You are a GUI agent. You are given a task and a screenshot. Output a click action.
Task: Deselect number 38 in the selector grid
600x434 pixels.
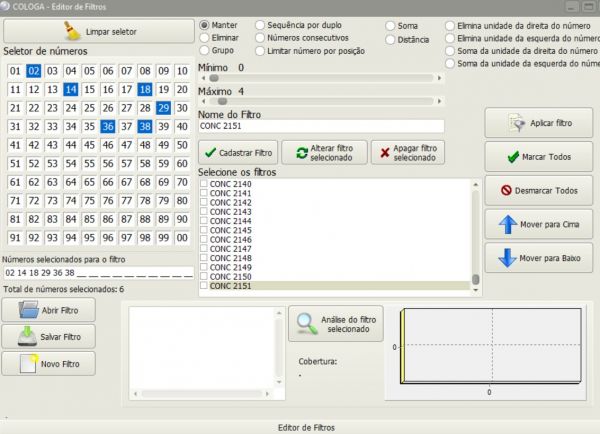(145, 126)
